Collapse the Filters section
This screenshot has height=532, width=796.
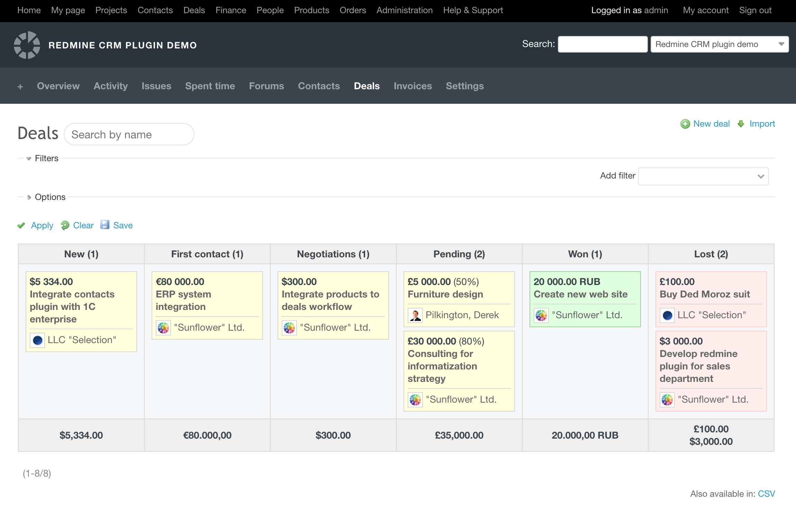tap(46, 158)
